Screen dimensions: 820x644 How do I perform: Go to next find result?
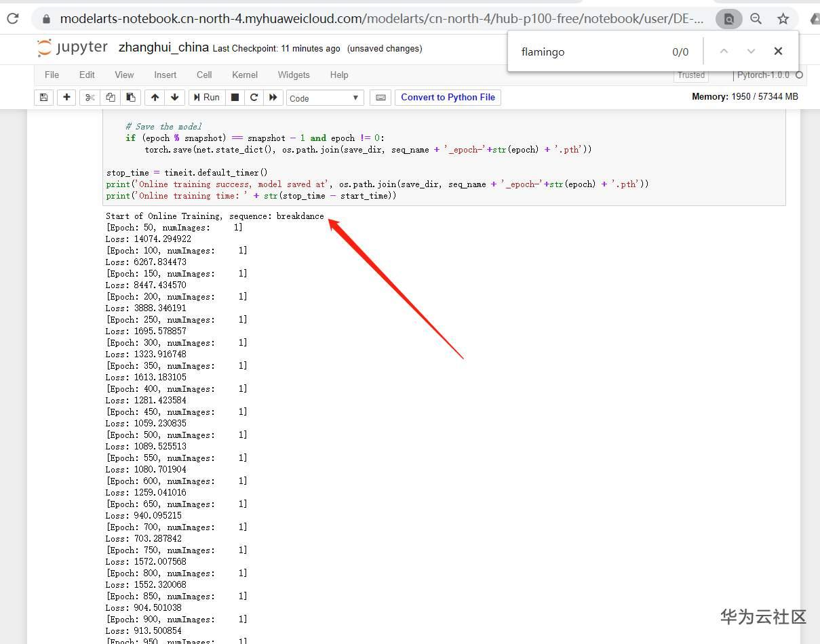click(x=751, y=52)
